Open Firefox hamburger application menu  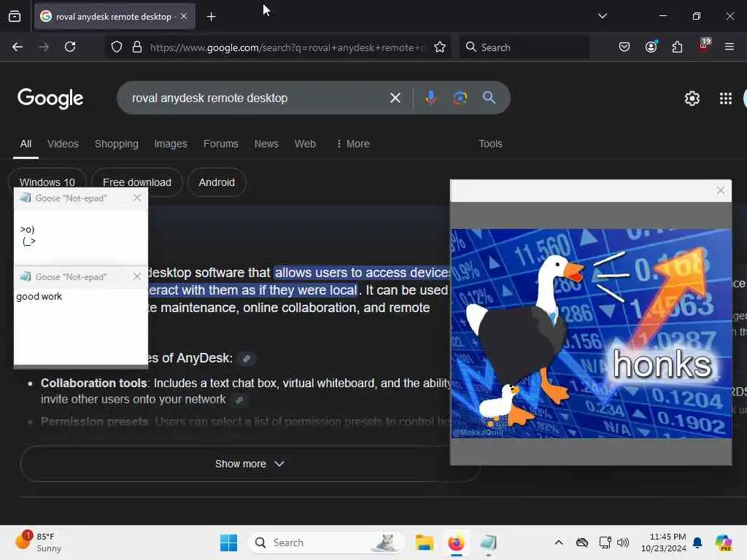point(729,47)
